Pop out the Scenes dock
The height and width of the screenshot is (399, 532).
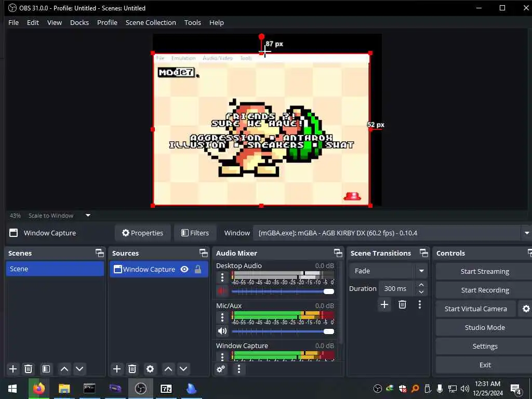pyautogui.click(x=99, y=253)
